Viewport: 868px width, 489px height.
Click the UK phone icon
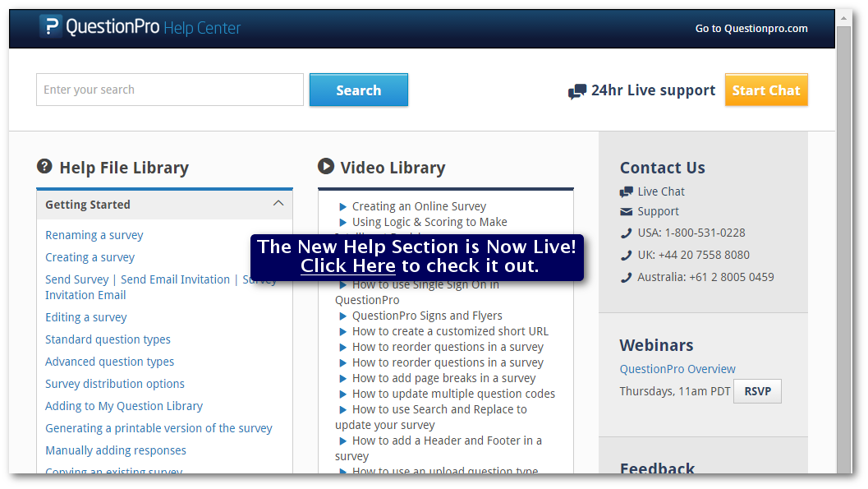click(x=626, y=256)
